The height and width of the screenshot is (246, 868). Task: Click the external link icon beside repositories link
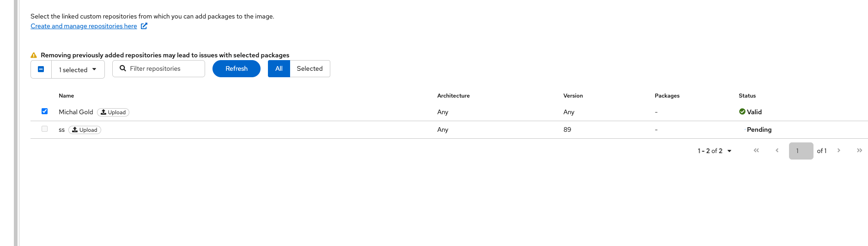[x=144, y=26]
